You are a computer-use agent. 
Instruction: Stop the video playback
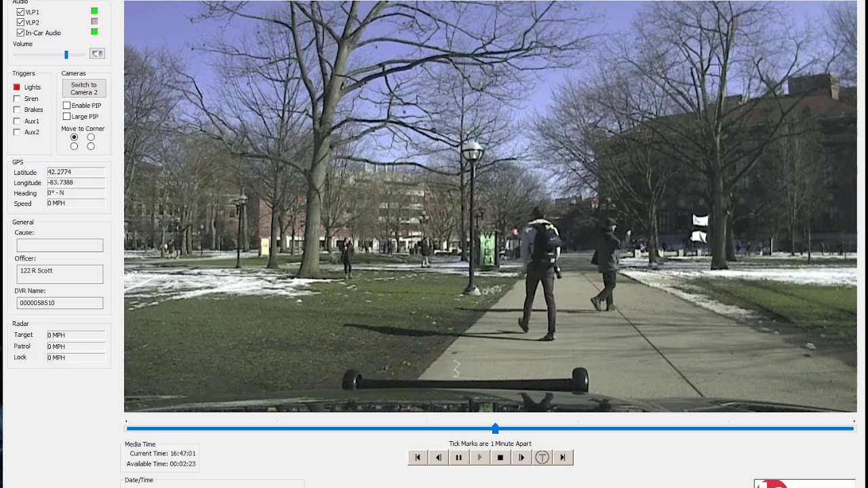[500, 457]
